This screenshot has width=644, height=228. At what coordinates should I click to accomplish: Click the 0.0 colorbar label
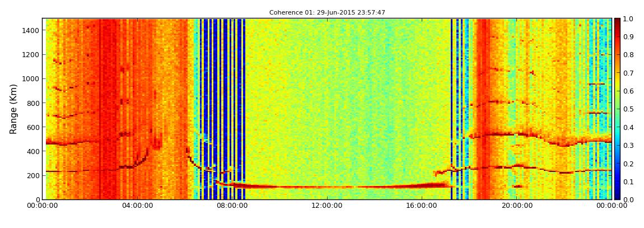coord(628,199)
